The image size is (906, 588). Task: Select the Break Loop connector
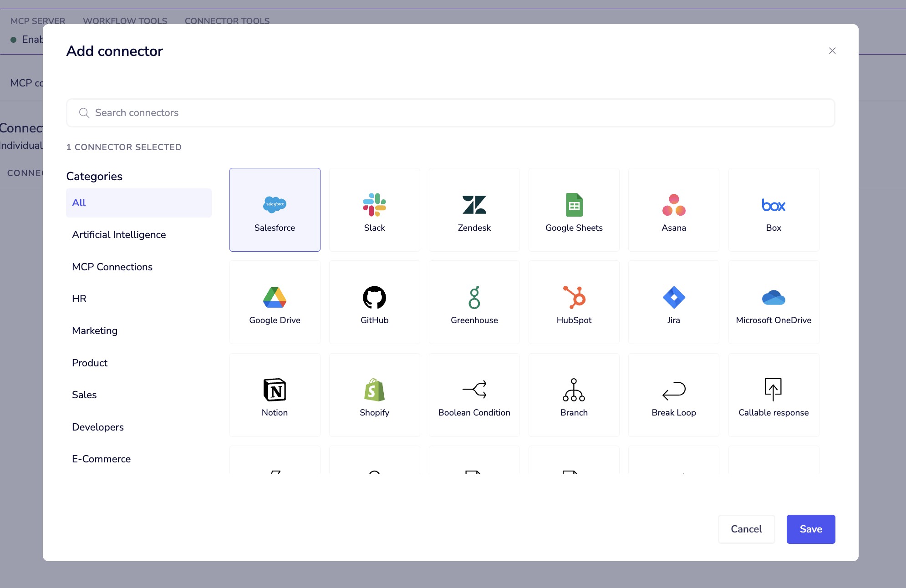tap(673, 394)
